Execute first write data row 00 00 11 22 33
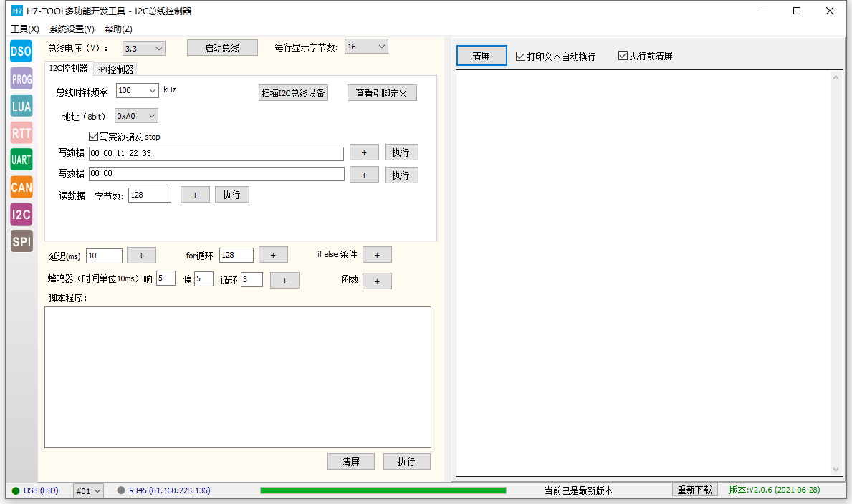This screenshot has width=852, height=504. point(401,152)
